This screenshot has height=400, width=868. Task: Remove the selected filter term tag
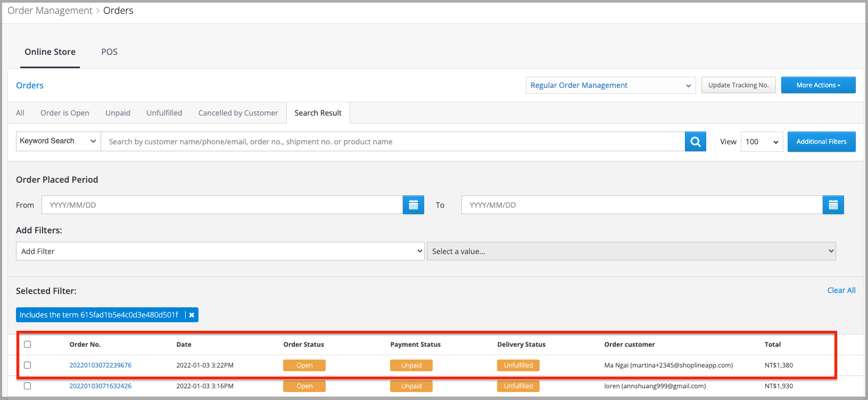(192, 315)
